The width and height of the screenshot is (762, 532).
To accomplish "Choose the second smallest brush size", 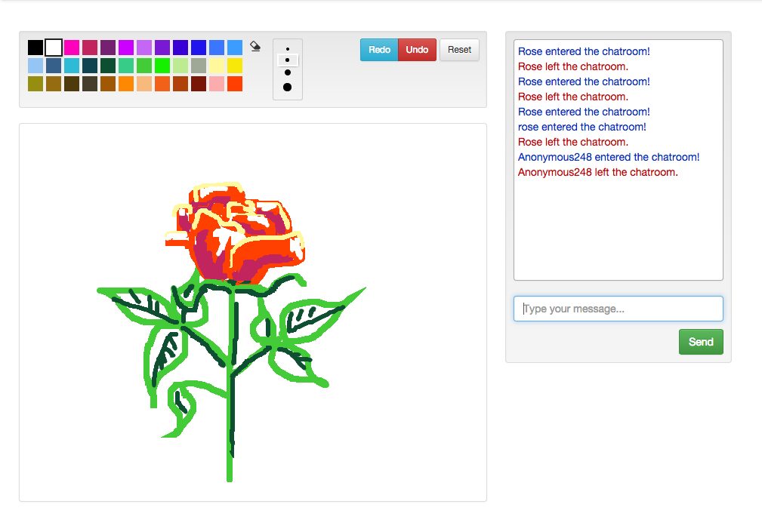I will click(288, 60).
